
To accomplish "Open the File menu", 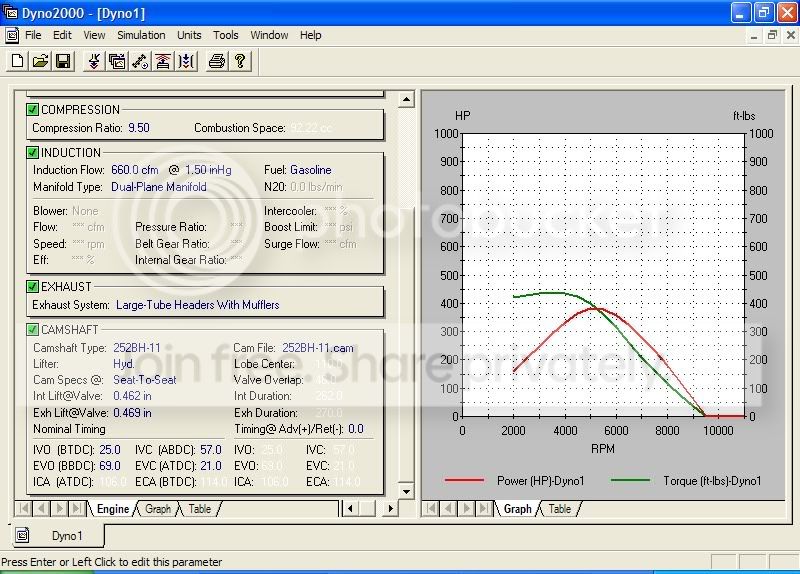I will tap(33, 35).
